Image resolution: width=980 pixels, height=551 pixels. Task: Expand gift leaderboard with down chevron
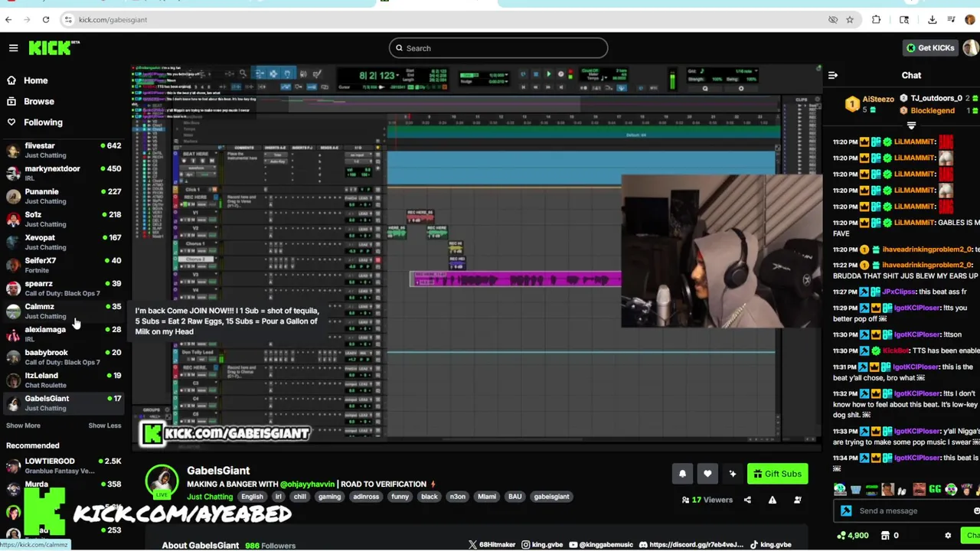[x=911, y=126]
